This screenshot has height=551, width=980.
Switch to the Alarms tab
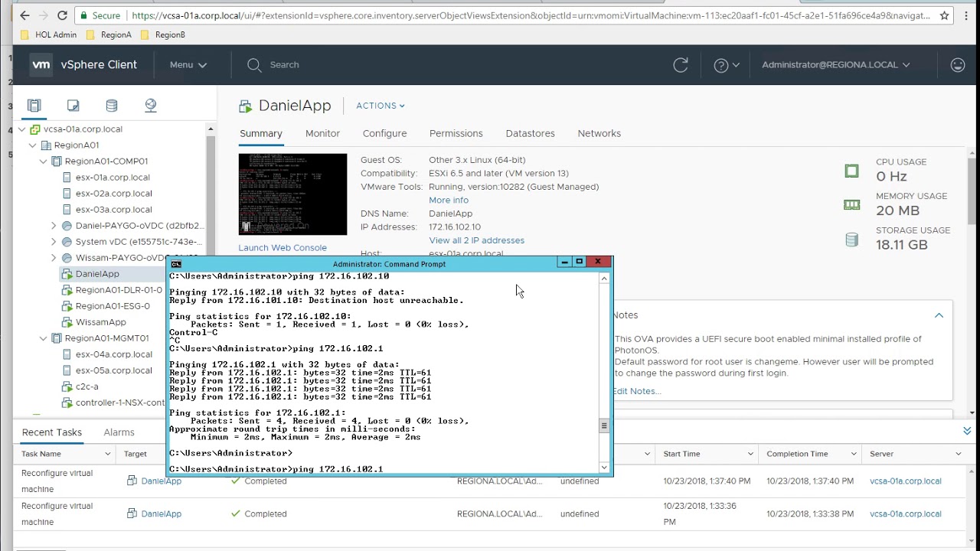click(x=119, y=432)
